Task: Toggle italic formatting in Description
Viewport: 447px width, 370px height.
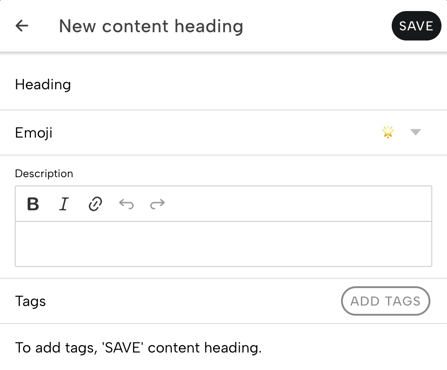Action: point(64,204)
